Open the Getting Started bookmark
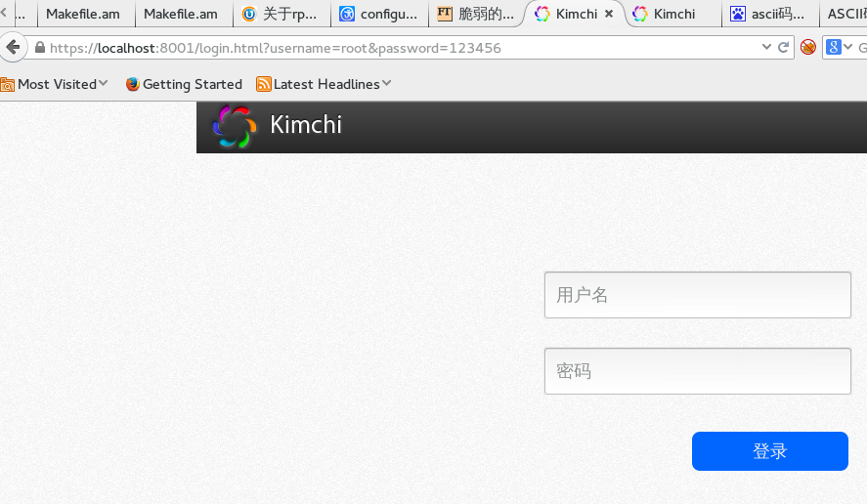This screenshot has height=504, width=867. 192,84
